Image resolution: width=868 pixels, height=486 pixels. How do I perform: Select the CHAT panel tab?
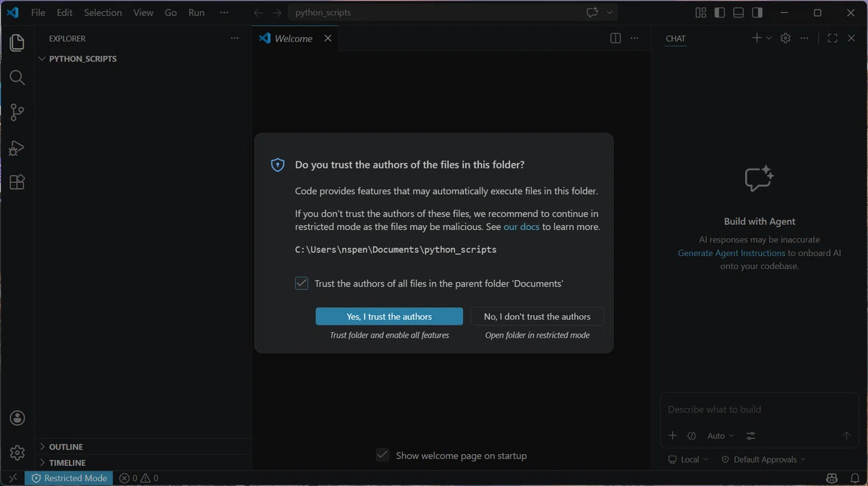[676, 38]
